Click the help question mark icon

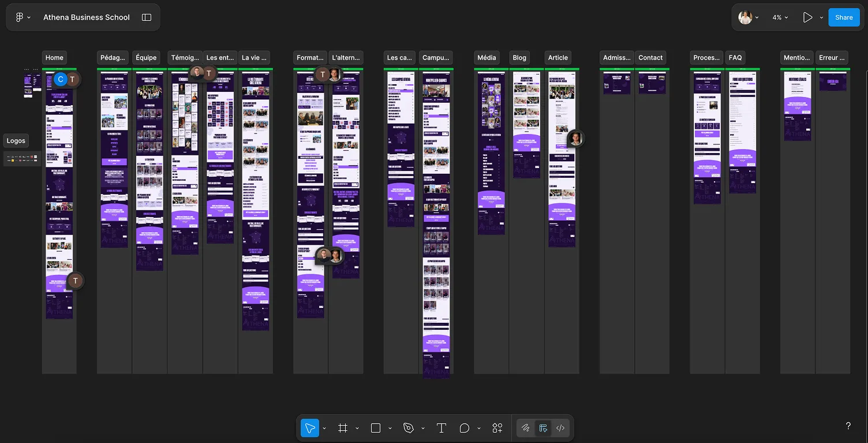[x=848, y=426]
